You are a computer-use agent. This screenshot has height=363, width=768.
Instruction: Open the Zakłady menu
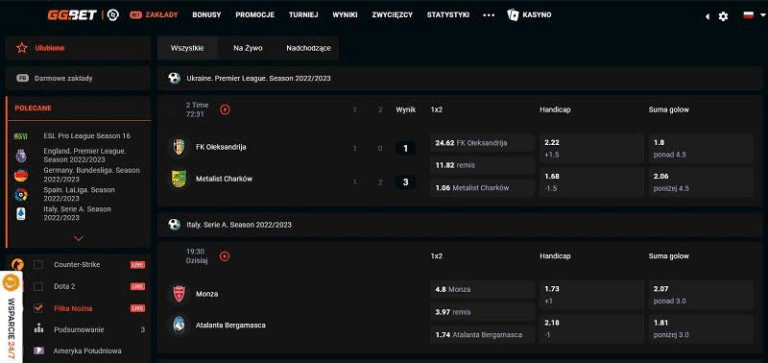point(154,15)
